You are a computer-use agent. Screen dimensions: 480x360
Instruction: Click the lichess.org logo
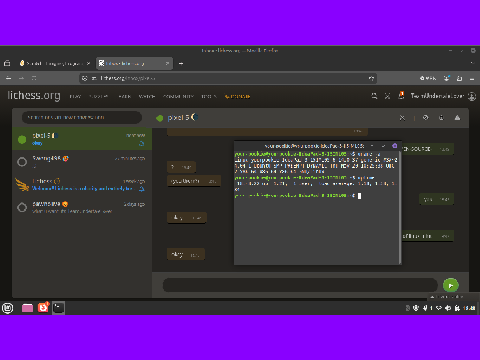pos(34,96)
